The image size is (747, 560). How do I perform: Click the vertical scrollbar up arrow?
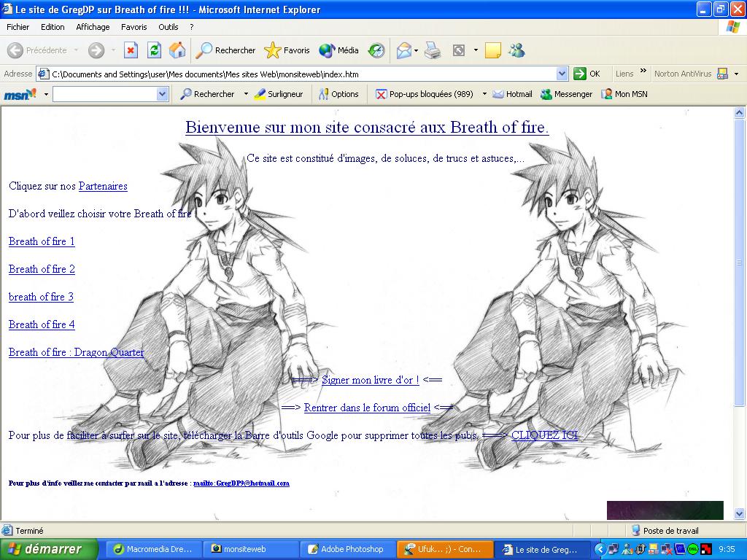[x=740, y=113]
